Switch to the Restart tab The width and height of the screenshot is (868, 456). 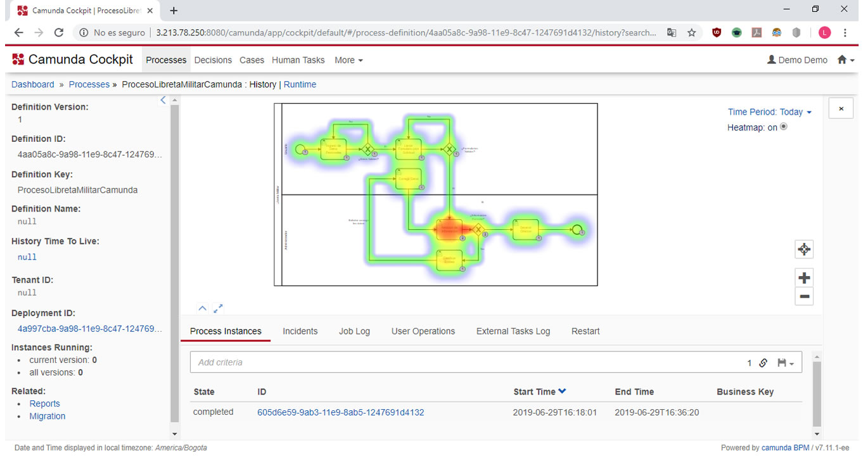585,331
